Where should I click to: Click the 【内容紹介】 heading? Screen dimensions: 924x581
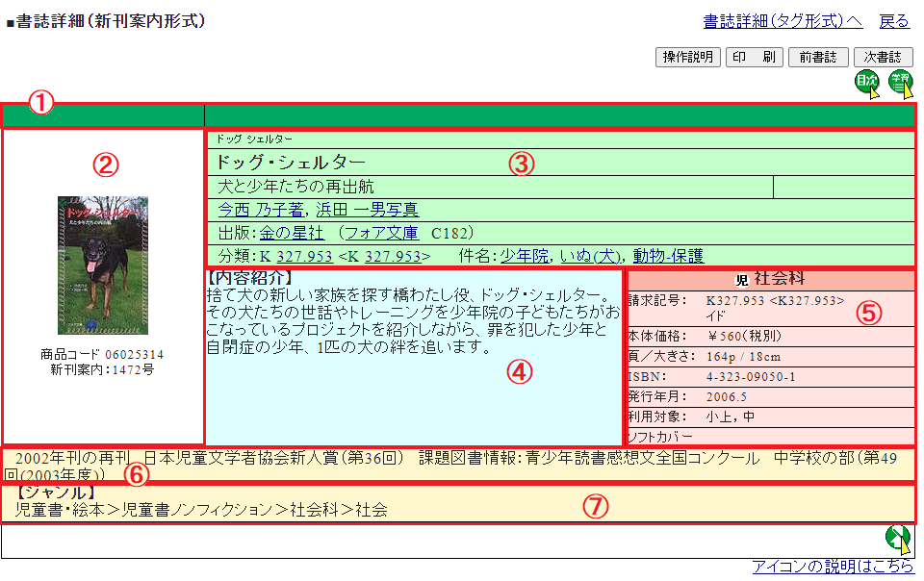[x=250, y=278]
